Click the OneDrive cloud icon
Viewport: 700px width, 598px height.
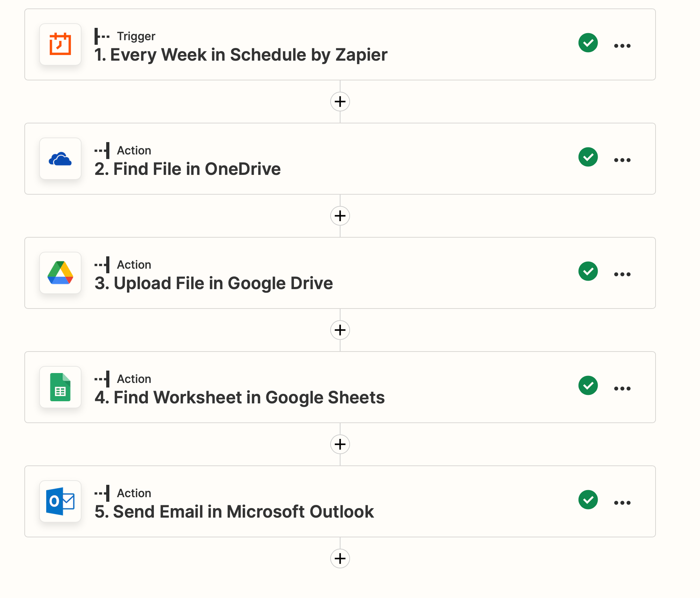[60, 159]
